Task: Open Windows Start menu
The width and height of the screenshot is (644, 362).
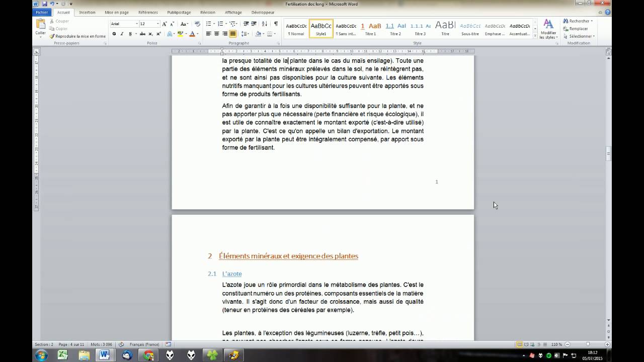Action: 41,355
